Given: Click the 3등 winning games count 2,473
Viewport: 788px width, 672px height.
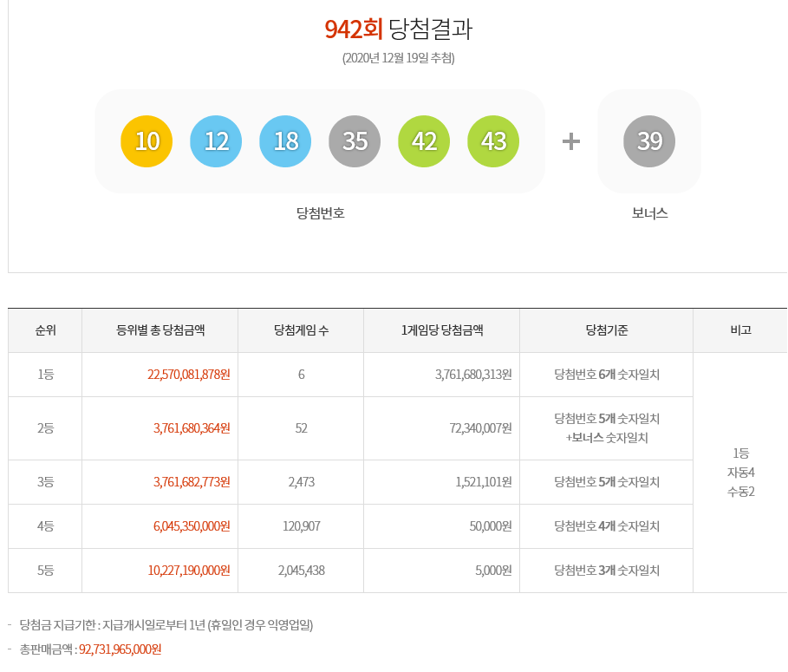Looking at the screenshot, I should coord(301,482).
